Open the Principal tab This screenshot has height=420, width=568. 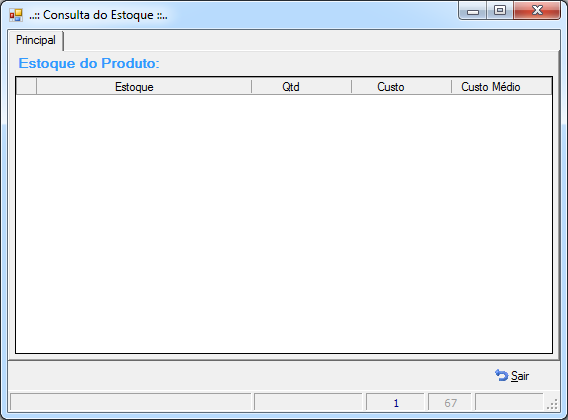tap(36, 40)
